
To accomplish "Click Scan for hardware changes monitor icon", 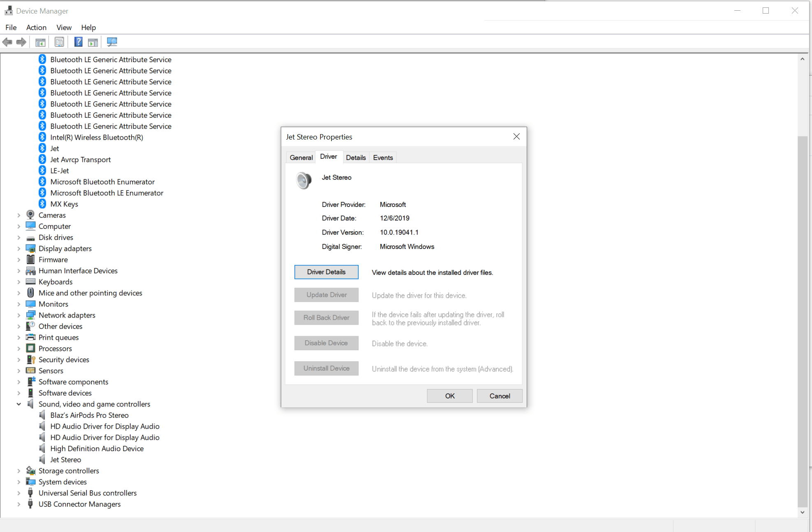I will click(112, 42).
